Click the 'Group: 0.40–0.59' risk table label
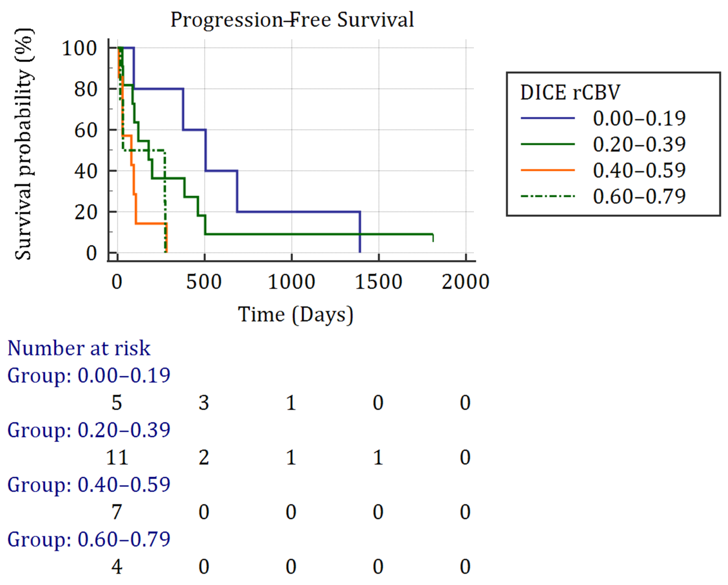This screenshot has width=728, height=585. [89, 485]
